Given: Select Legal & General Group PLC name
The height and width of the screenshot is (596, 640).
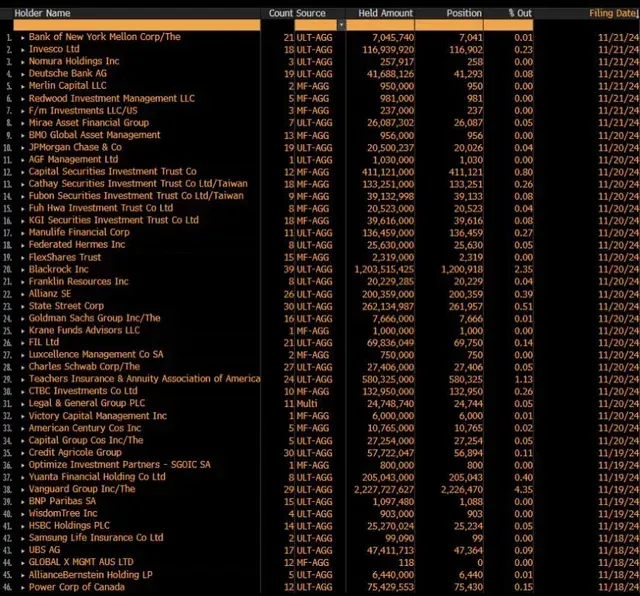Looking at the screenshot, I should click(87, 404).
